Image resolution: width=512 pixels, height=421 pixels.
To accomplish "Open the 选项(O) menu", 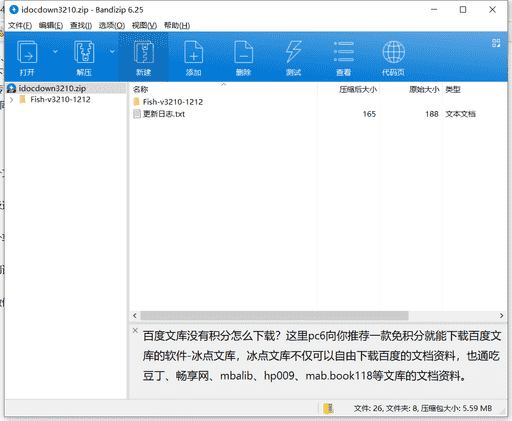I will (x=112, y=26).
